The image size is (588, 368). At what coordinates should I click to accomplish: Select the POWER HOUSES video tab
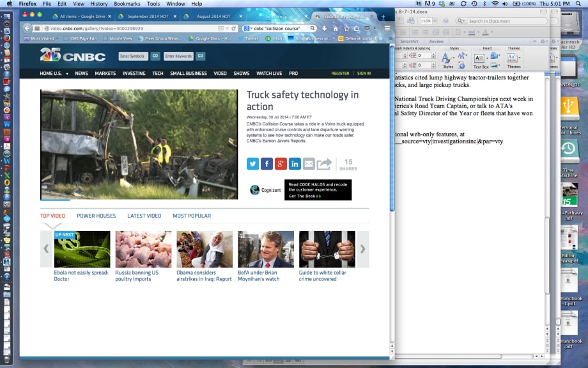coord(96,216)
